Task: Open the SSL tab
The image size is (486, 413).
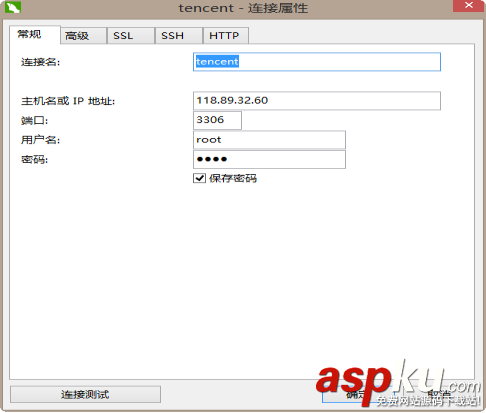Action: (x=131, y=36)
